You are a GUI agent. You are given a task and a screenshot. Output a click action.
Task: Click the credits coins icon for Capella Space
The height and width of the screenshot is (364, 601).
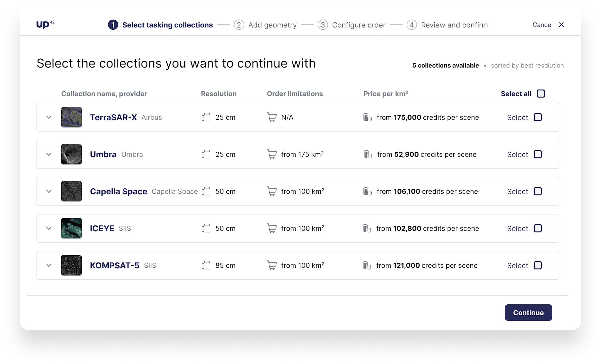point(367,191)
